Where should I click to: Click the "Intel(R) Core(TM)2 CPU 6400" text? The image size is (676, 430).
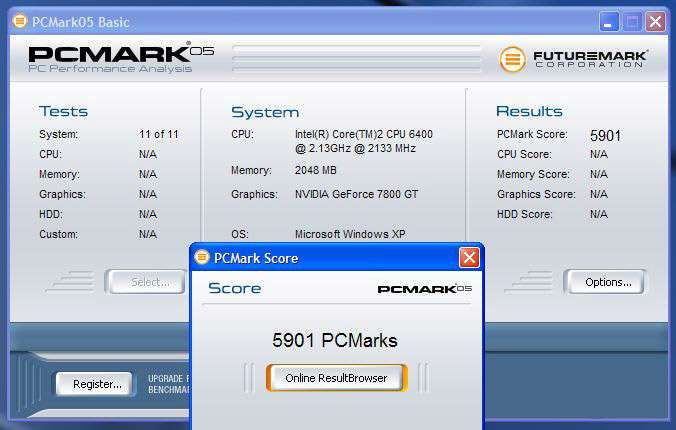point(363,134)
